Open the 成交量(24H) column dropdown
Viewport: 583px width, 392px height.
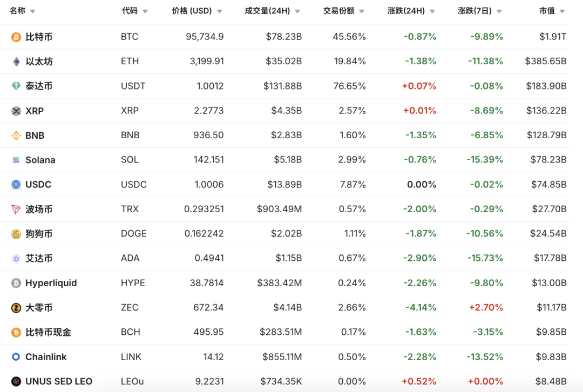click(x=297, y=10)
